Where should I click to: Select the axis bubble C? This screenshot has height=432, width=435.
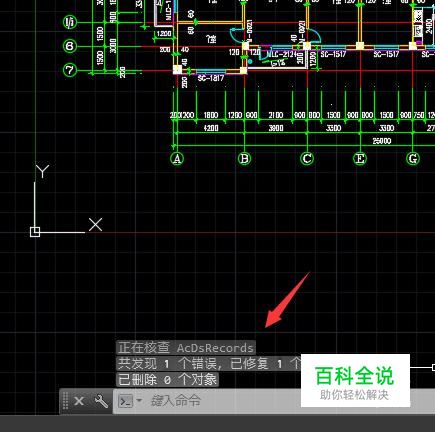click(x=307, y=159)
